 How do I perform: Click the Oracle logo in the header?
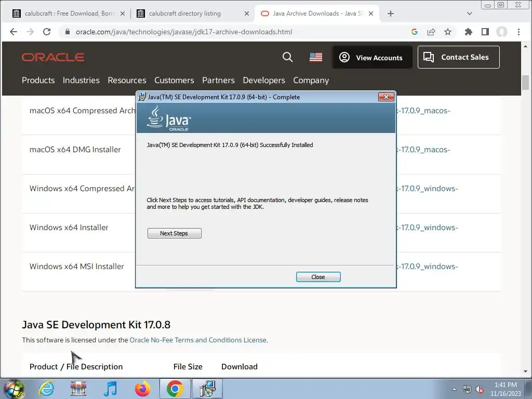[54, 57]
